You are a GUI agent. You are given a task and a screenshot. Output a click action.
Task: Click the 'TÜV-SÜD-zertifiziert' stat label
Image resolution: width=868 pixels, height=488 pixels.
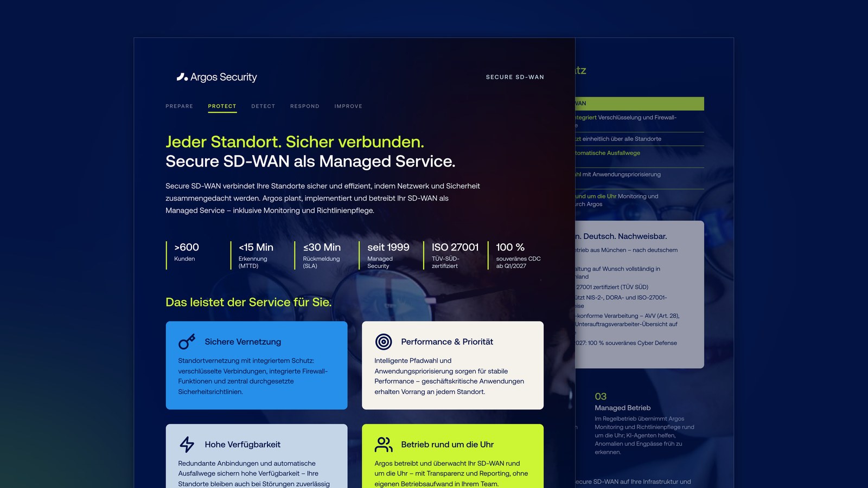click(445, 262)
